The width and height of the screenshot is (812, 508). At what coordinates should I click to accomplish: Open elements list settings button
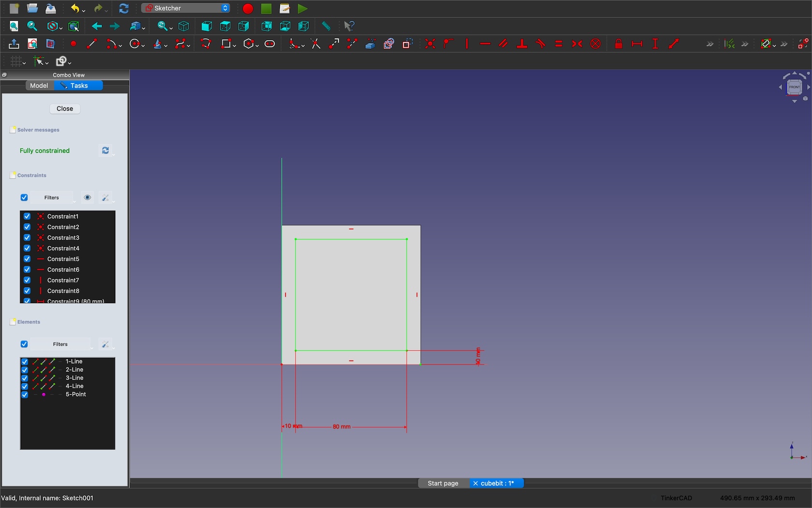(x=106, y=344)
